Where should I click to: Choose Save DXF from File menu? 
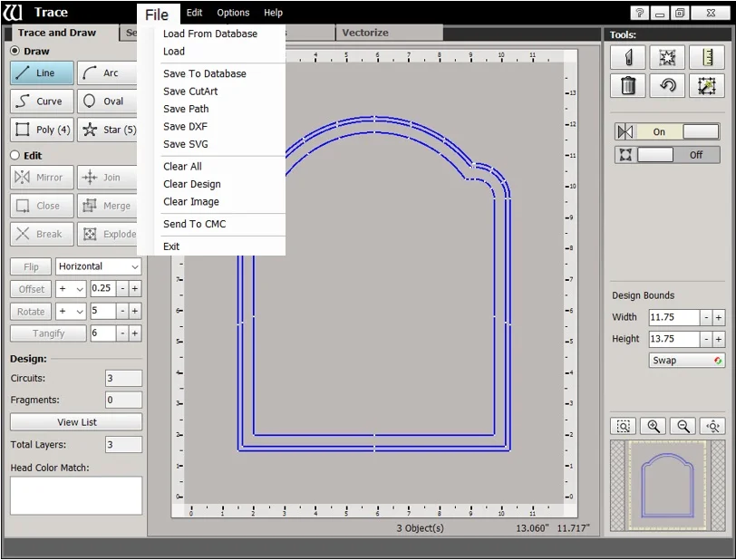tap(186, 127)
